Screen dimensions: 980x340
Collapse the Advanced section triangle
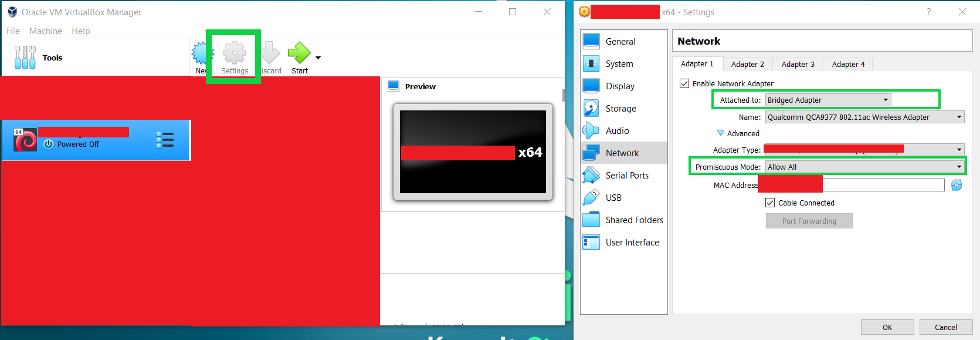click(x=721, y=133)
